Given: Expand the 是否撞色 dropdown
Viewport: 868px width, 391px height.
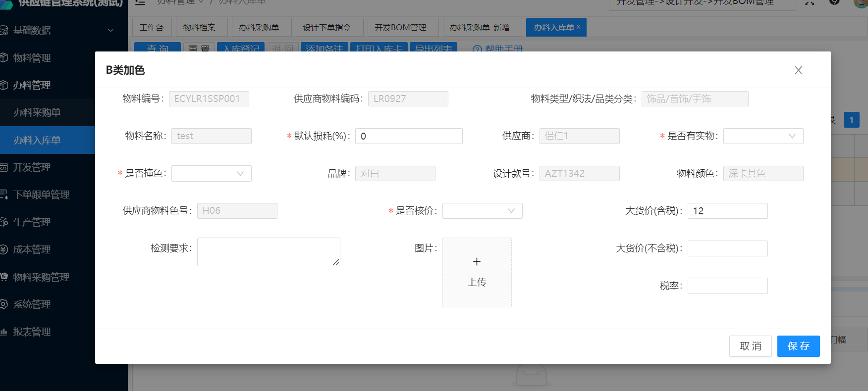Looking at the screenshot, I should point(211,174).
